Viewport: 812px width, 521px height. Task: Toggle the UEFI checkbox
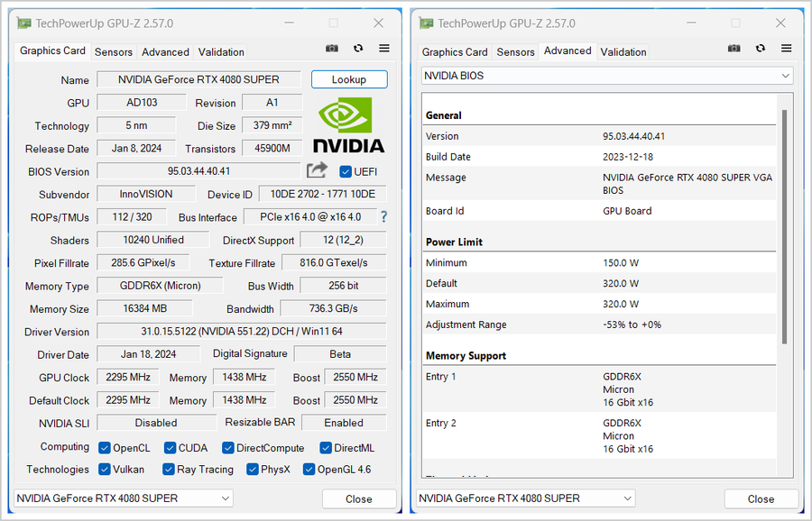346,171
